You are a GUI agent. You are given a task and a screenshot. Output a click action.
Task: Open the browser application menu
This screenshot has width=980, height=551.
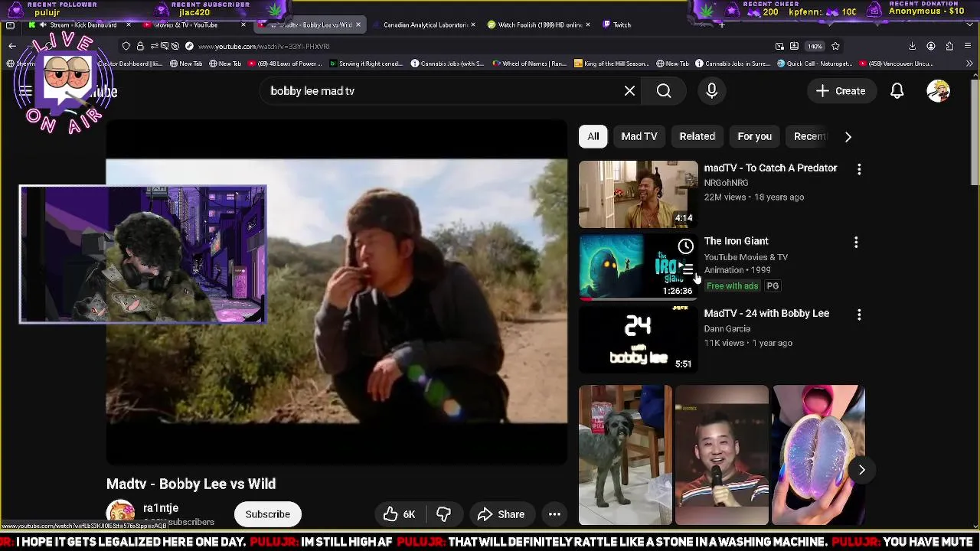pyautogui.click(x=969, y=46)
